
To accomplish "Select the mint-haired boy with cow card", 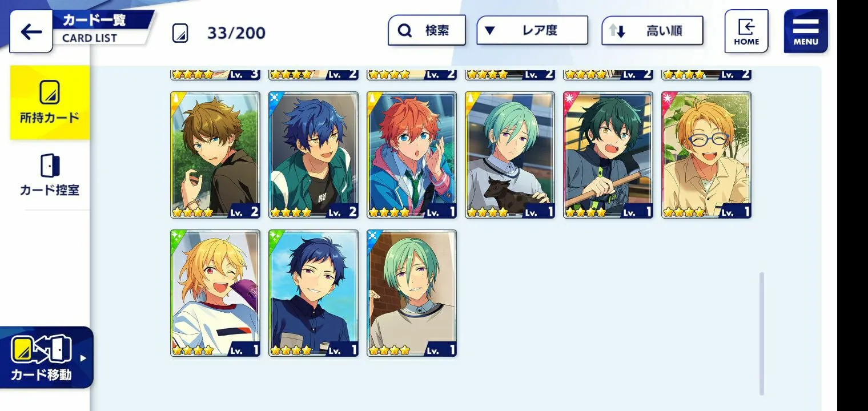I will coord(510,155).
